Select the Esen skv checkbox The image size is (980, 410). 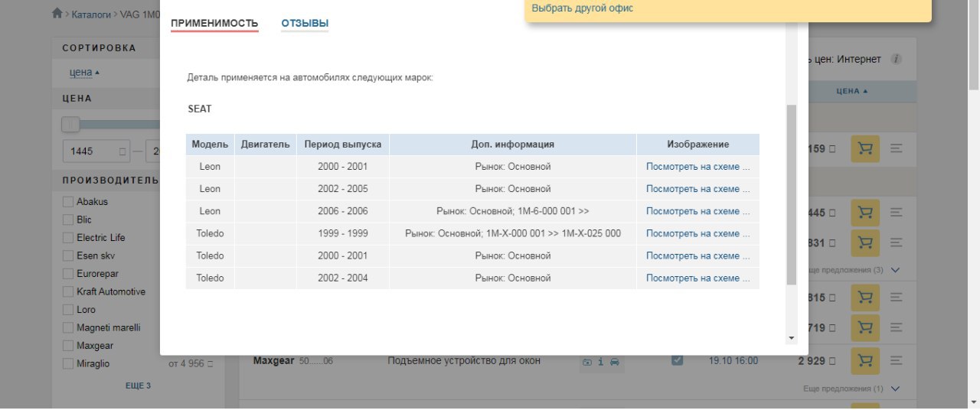point(68,255)
